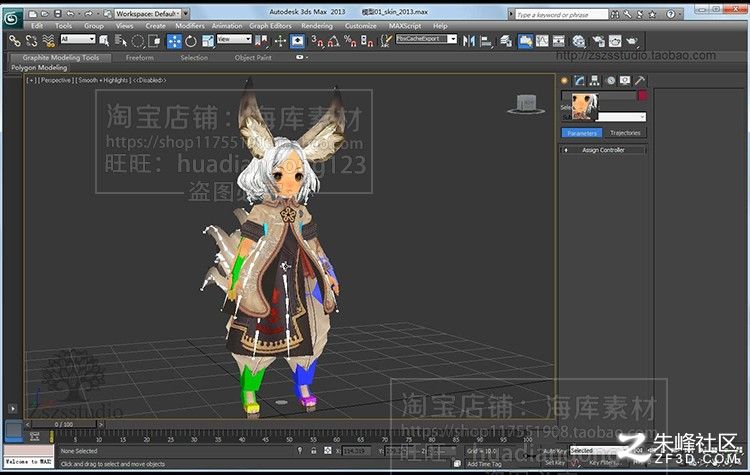The height and width of the screenshot is (475, 750).
Task: Switch to the Create command panel tab
Action: (565, 80)
